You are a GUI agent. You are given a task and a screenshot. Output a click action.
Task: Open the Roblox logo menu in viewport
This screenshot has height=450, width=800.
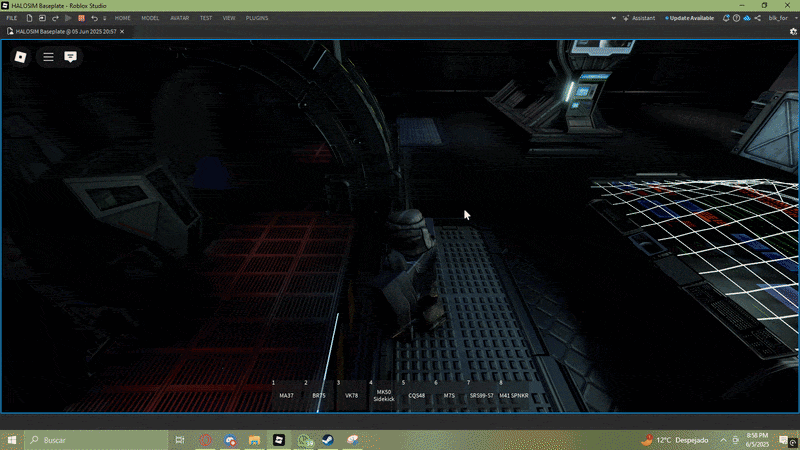[x=20, y=57]
